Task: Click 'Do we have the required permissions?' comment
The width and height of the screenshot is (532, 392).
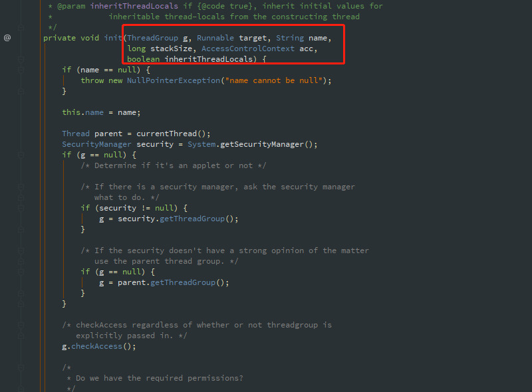Action: click(160, 378)
